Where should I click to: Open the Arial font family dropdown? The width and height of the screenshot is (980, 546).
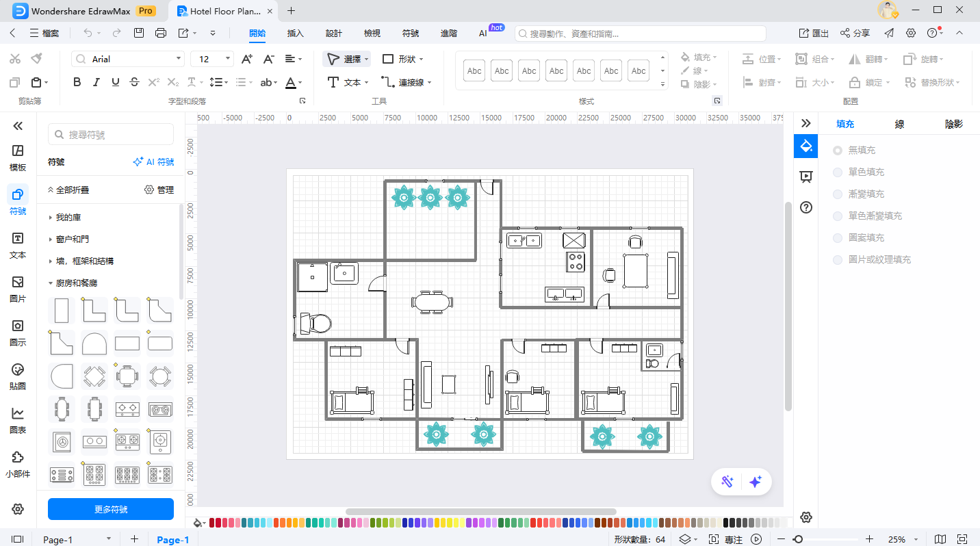pos(128,59)
